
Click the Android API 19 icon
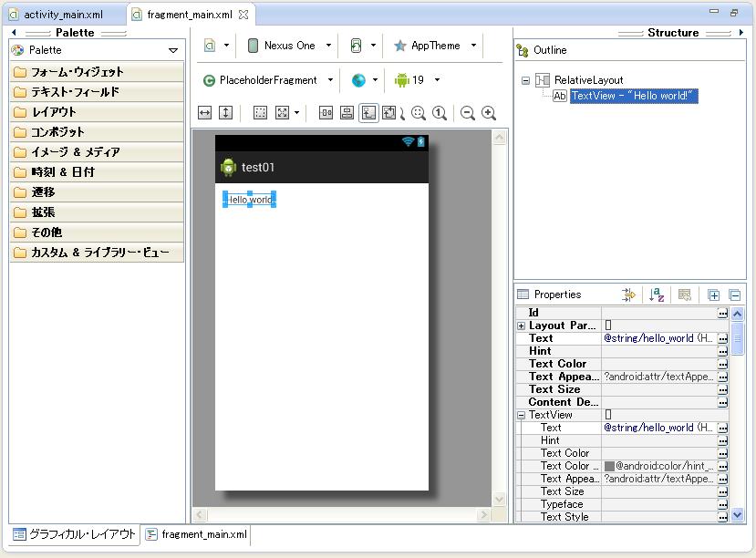(x=401, y=80)
